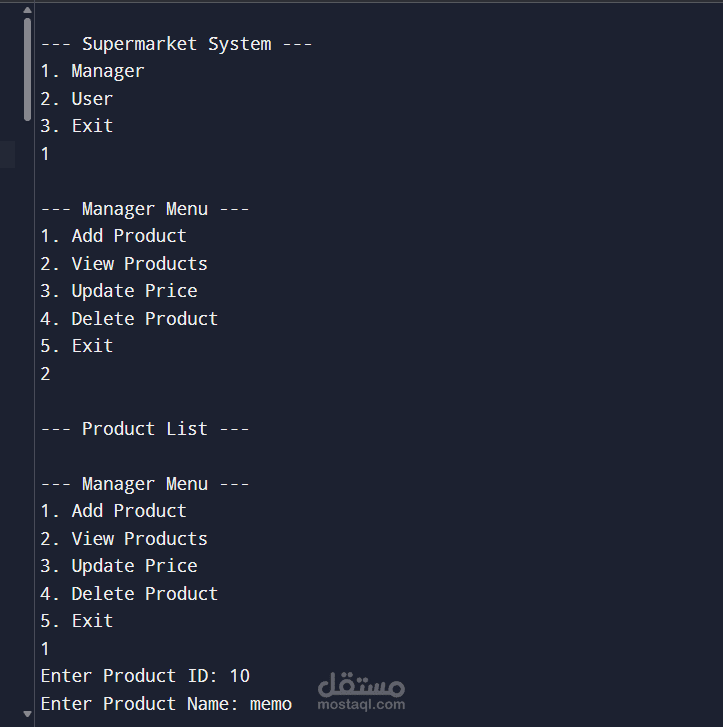Click the mostaql.com watermark text
The height and width of the screenshot is (727, 723).
(x=361, y=704)
